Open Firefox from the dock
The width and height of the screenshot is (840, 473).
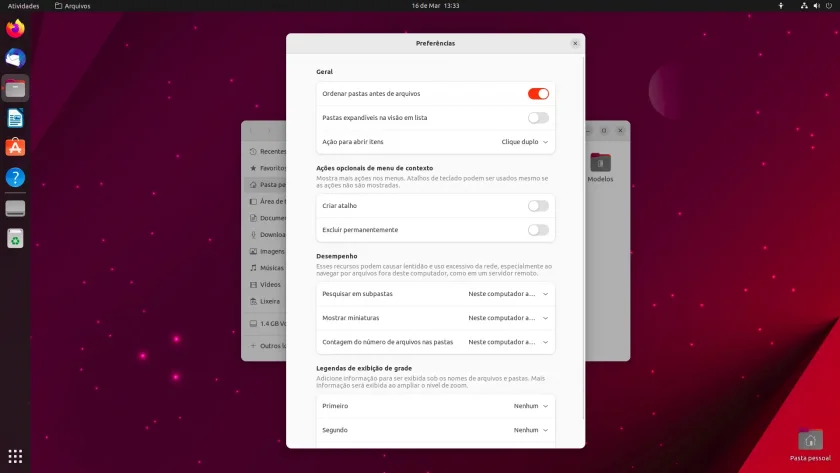(15, 28)
